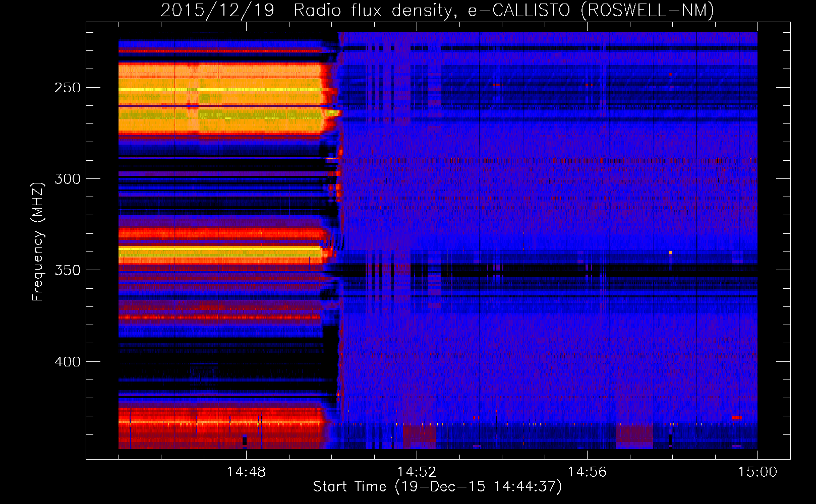This screenshot has width=816, height=504.
Task: Select the 350 frequency axis label
Action: (68, 270)
